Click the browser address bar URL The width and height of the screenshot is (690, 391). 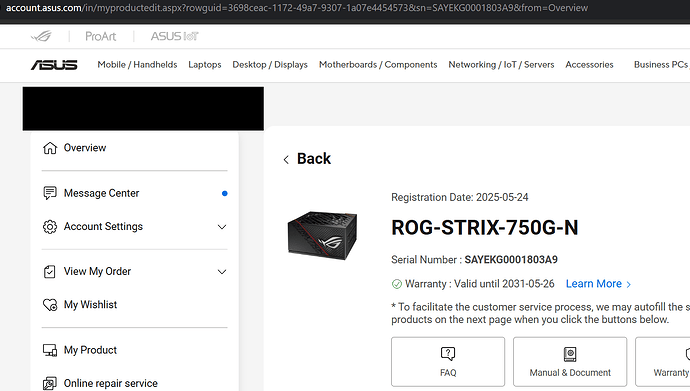[297, 8]
